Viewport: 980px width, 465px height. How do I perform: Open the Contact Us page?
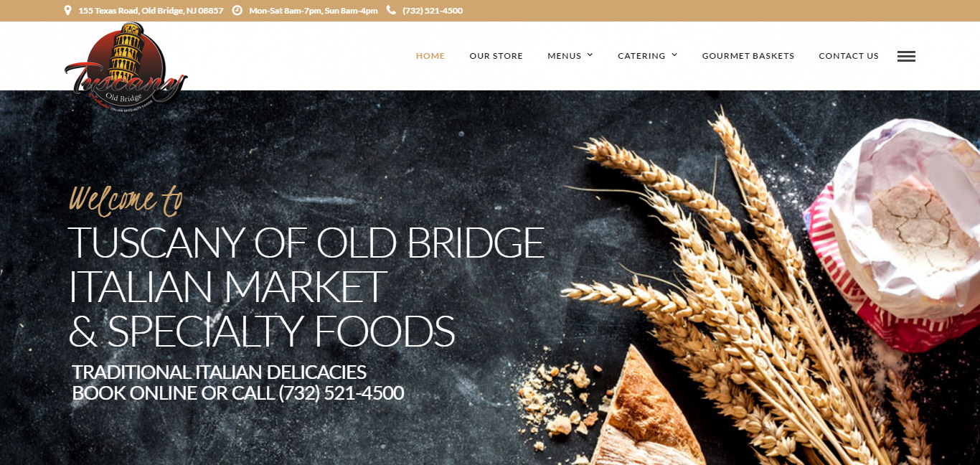(x=849, y=56)
